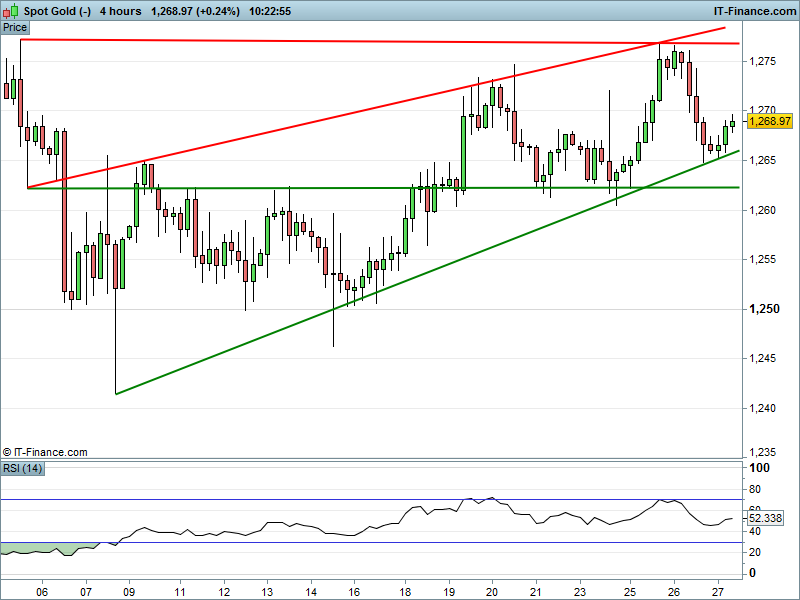
Task: Click the Price panel label
Action: click(x=15, y=28)
